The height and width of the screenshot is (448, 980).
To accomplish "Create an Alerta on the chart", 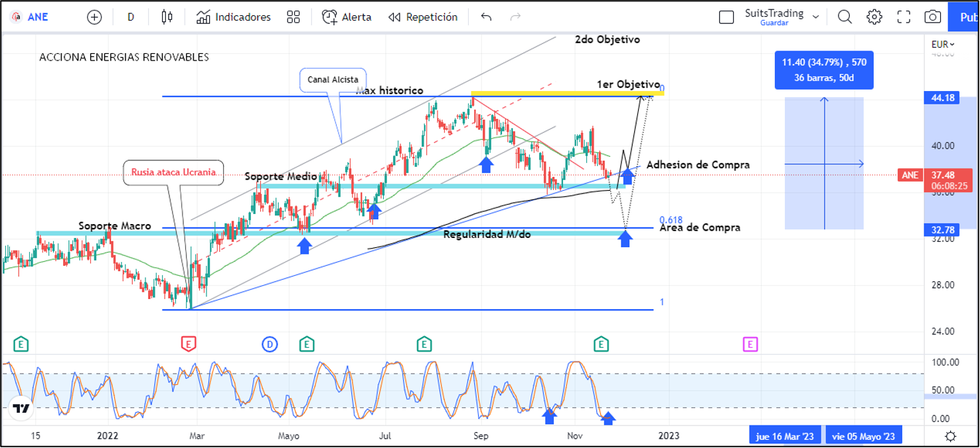I will (x=347, y=17).
